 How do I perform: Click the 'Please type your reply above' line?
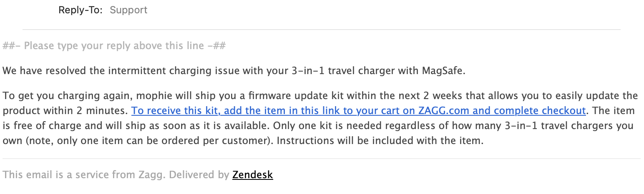(114, 45)
